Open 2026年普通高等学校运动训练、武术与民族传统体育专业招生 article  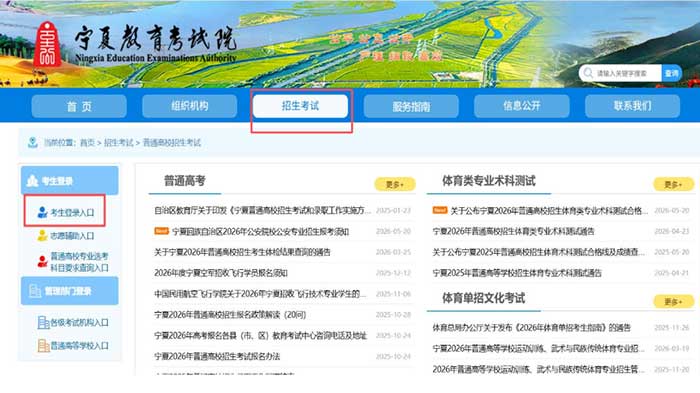(x=538, y=369)
